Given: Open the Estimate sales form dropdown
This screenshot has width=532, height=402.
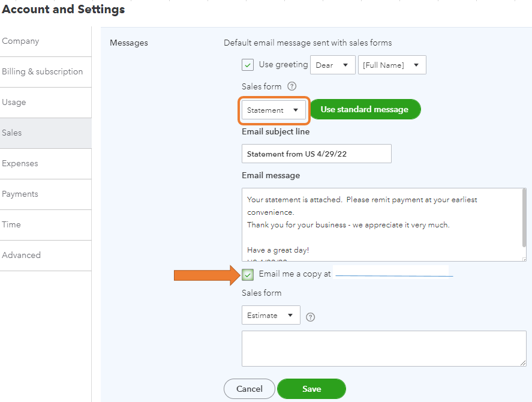Looking at the screenshot, I should click(270, 315).
